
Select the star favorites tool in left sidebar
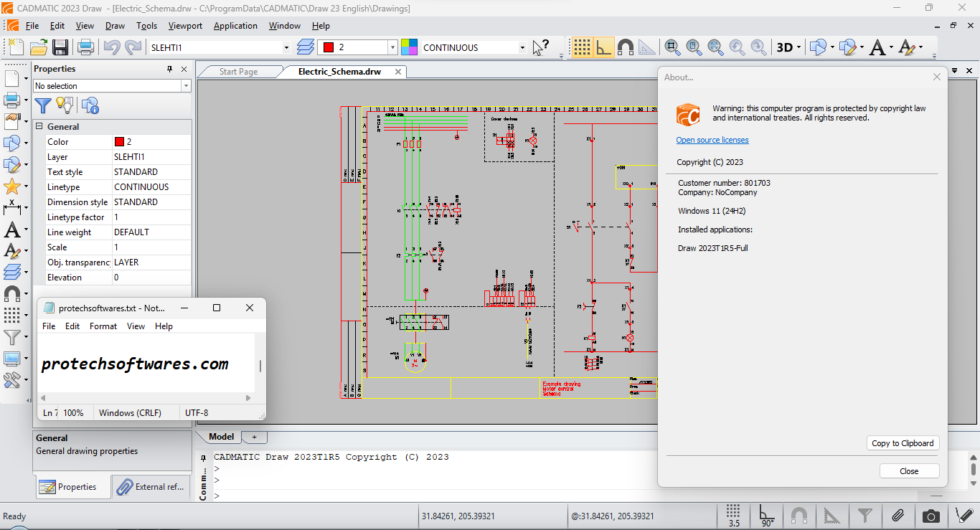coord(12,186)
